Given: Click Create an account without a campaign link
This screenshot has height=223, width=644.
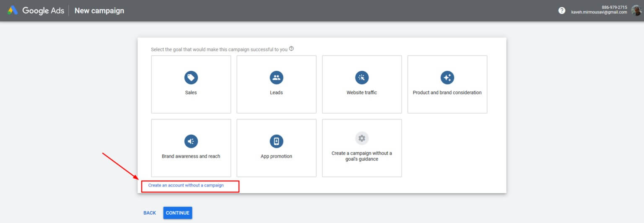Looking at the screenshot, I should tap(186, 185).
